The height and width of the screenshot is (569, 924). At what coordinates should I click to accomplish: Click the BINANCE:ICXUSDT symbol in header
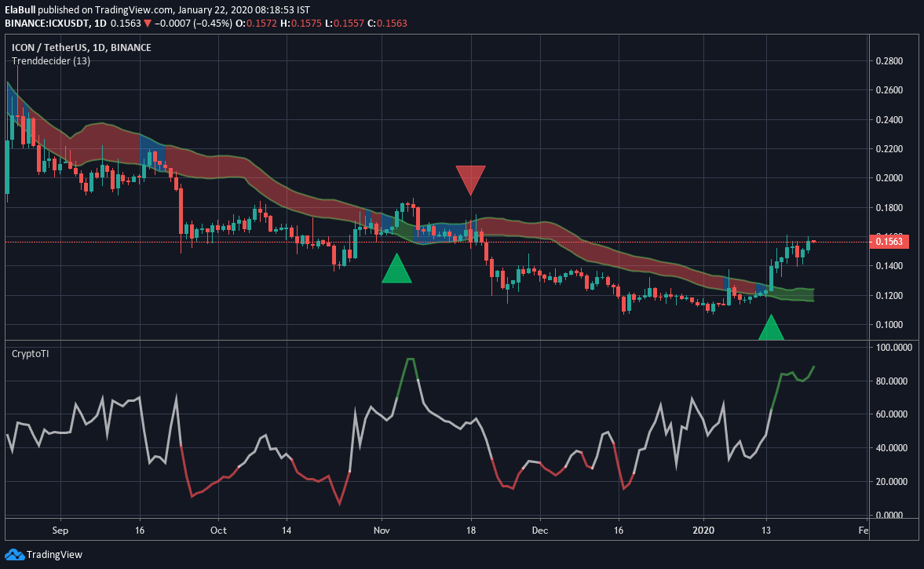[x=48, y=24]
